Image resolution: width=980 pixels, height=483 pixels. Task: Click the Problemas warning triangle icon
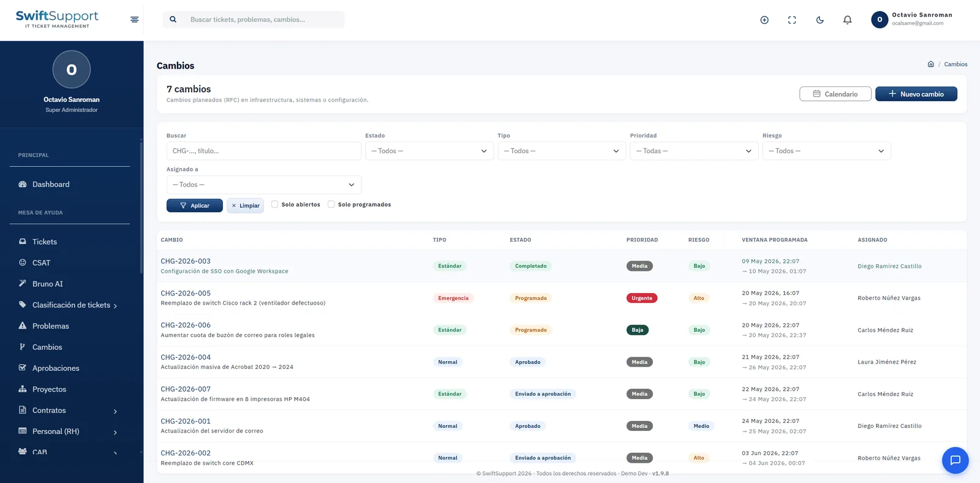coord(23,325)
